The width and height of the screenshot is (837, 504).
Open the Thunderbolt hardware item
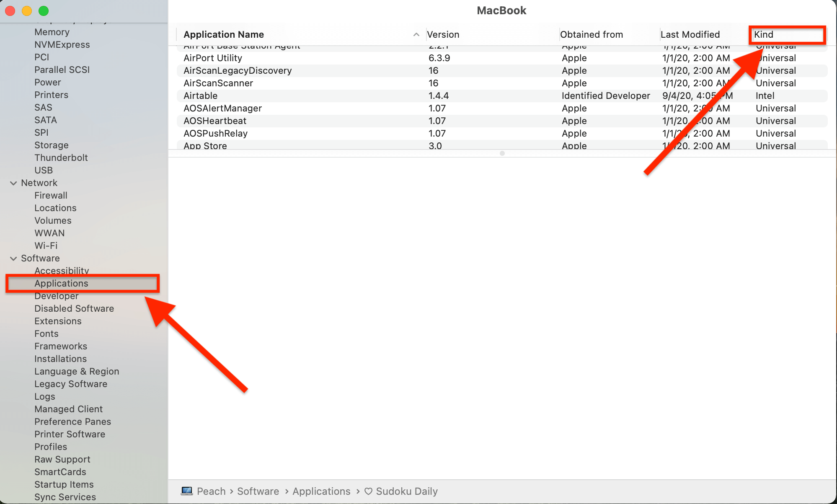click(x=61, y=158)
